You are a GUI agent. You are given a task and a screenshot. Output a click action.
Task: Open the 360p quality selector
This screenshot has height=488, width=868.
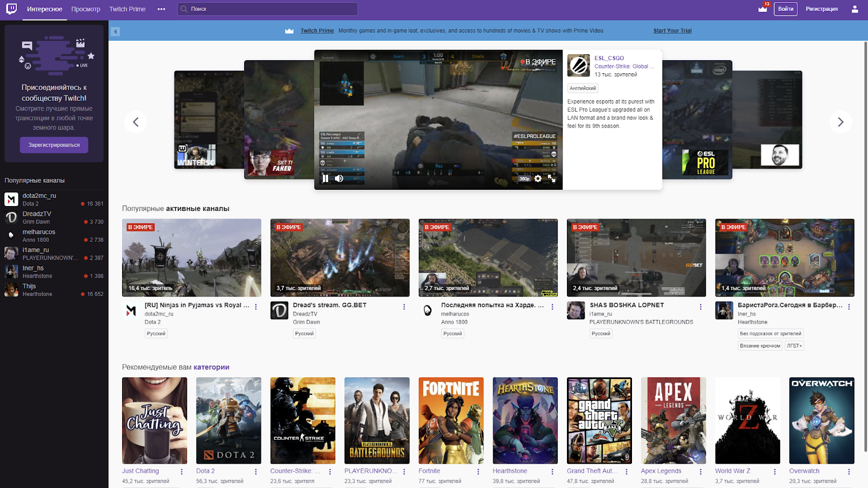[524, 178]
